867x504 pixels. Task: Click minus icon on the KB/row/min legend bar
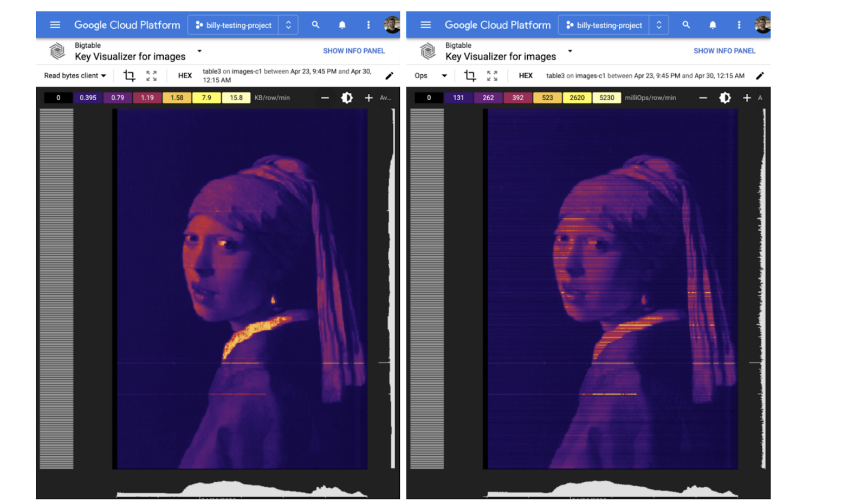(325, 98)
